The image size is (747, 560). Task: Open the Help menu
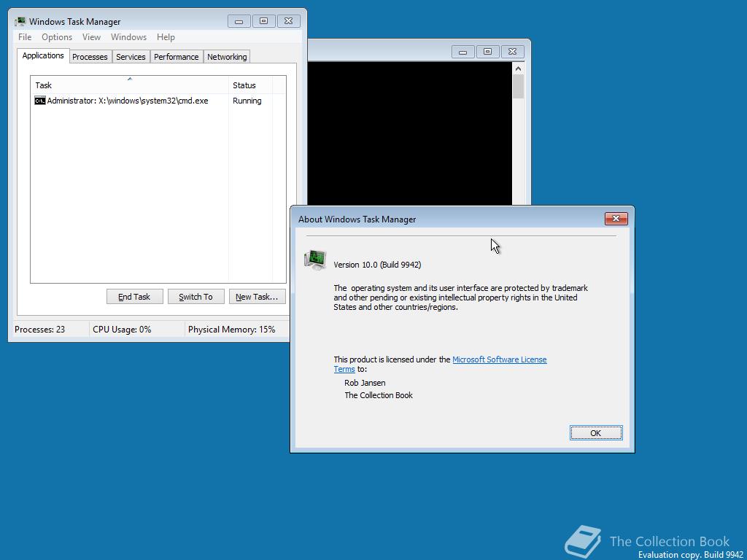[166, 37]
